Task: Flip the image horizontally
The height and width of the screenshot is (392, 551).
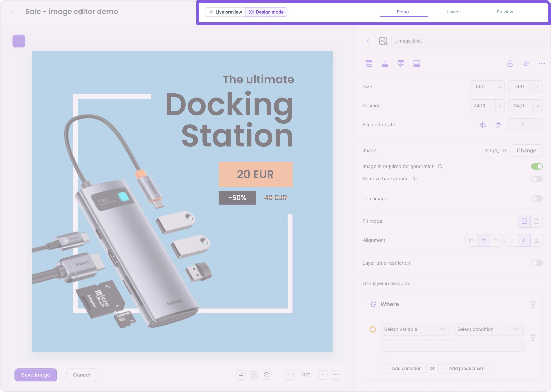Action: click(x=482, y=125)
